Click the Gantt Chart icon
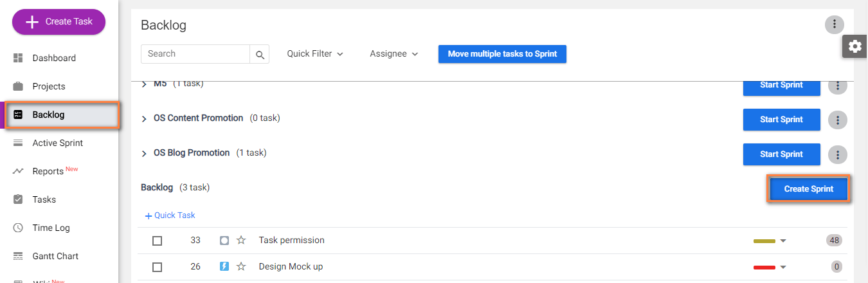The height and width of the screenshot is (283, 868). tap(18, 256)
